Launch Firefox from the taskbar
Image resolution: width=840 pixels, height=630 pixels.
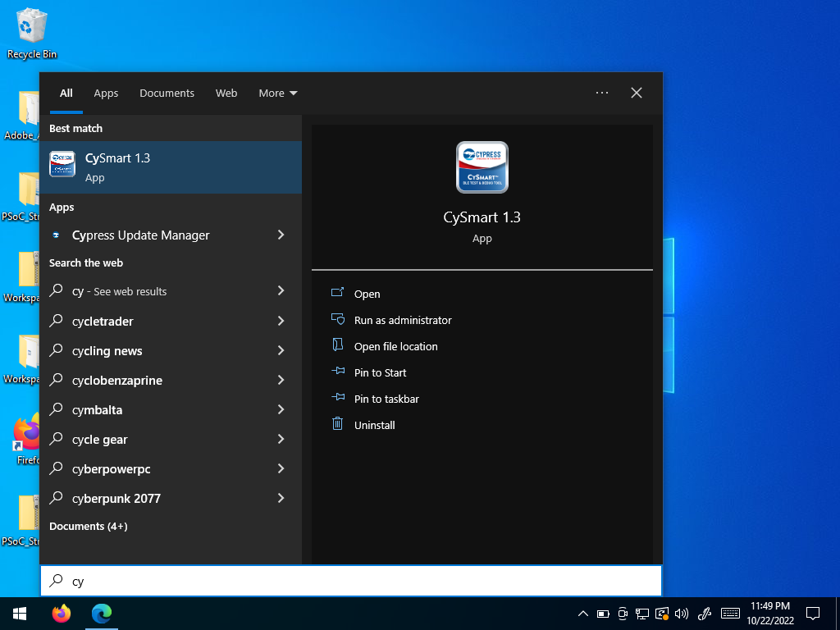(61, 614)
